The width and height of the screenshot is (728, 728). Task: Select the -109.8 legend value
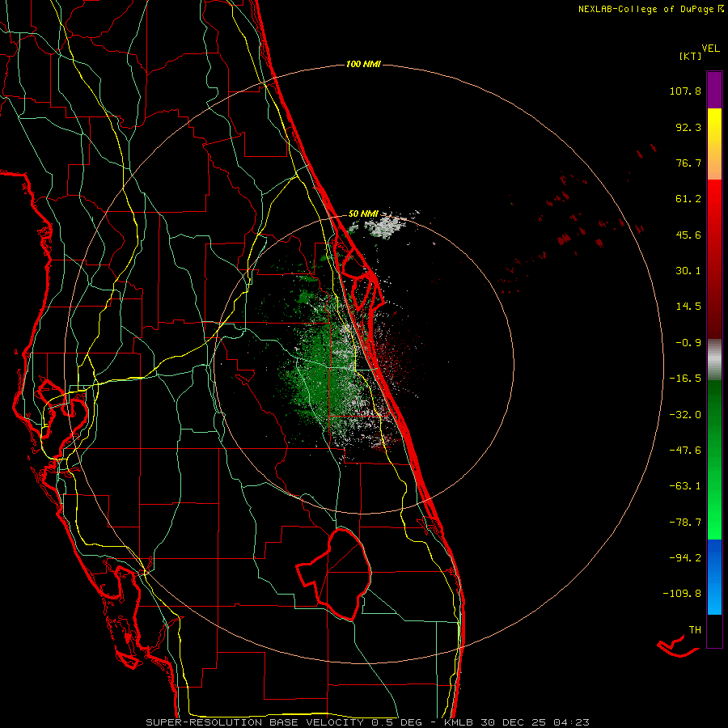point(682,594)
